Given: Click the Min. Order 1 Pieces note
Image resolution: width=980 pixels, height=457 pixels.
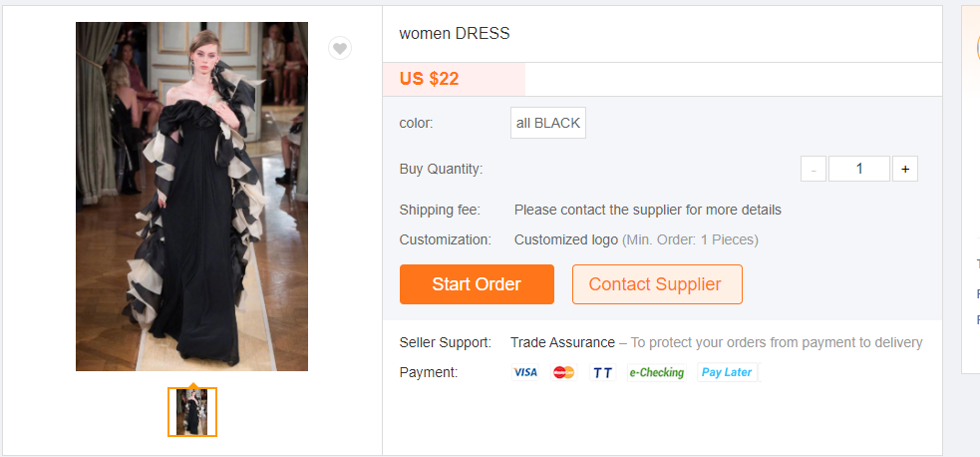Looking at the screenshot, I should pyautogui.click(x=690, y=240).
